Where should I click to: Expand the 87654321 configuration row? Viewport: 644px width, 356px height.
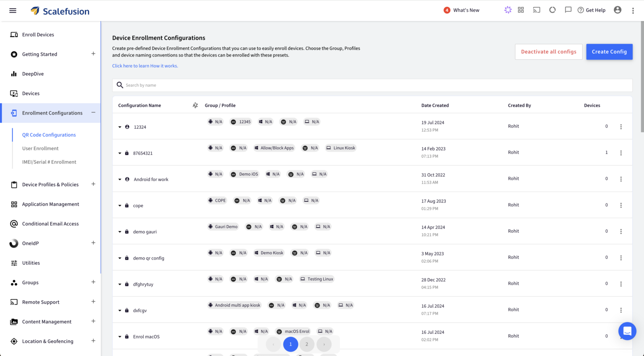[x=120, y=153]
